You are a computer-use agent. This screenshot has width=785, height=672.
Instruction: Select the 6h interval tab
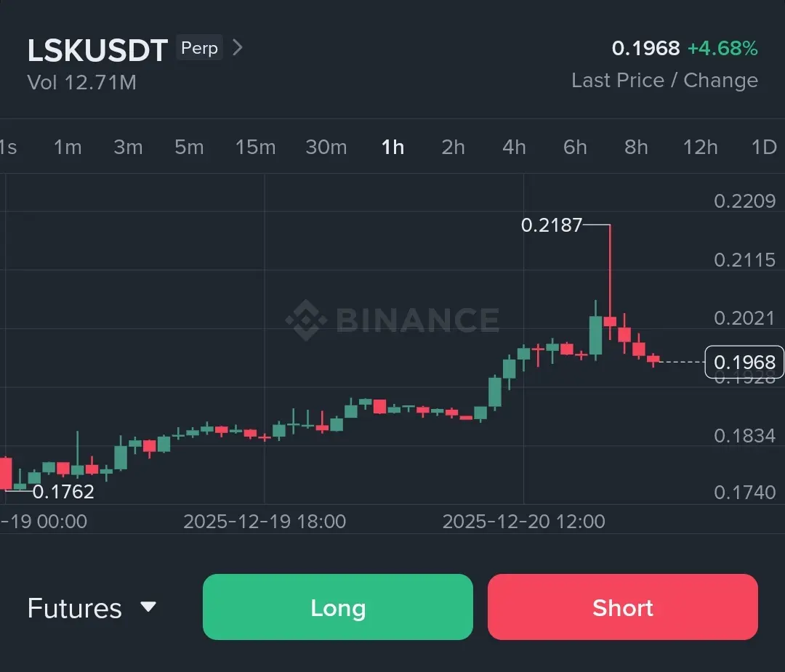575,147
